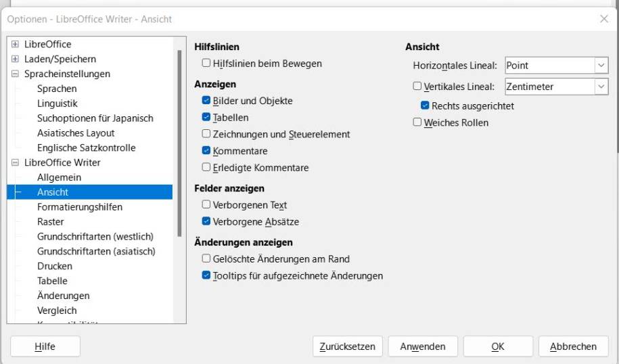Enable Hilfslinien beim Bewegen checkbox
The height and width of the screenshot is (364, 619).
click(206, 63)
